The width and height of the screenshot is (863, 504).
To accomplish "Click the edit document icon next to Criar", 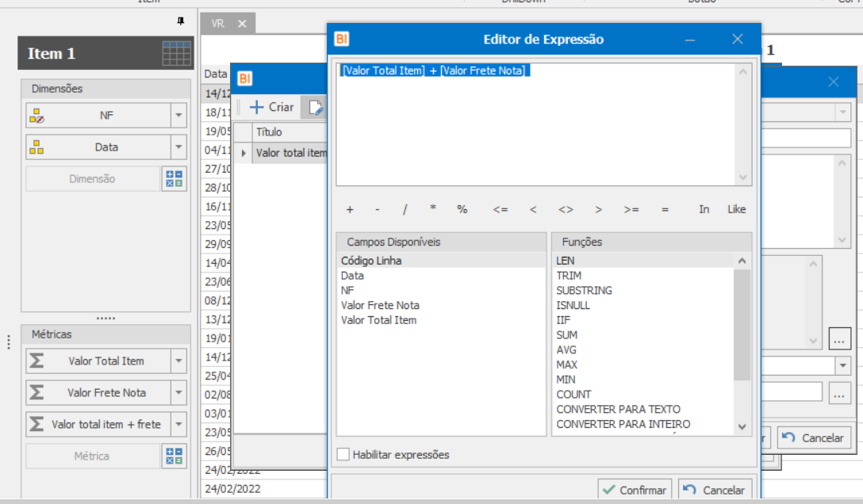I will (x=316, y=107).
